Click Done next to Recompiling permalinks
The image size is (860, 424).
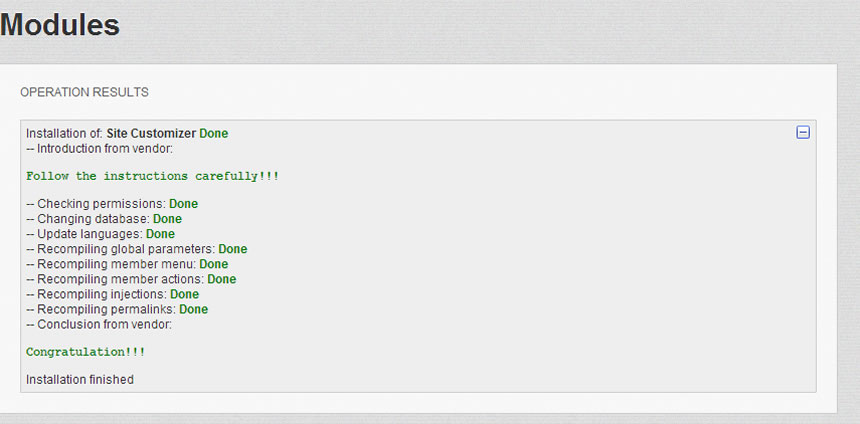pos(194,309)
